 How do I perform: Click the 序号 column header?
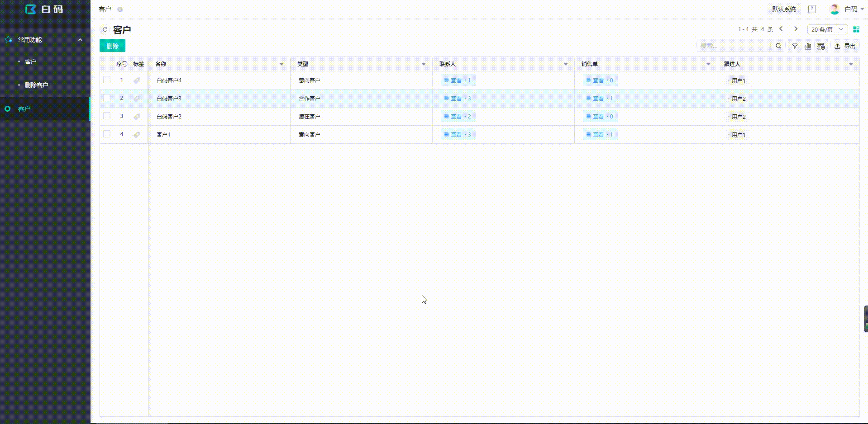click(121, 64)
